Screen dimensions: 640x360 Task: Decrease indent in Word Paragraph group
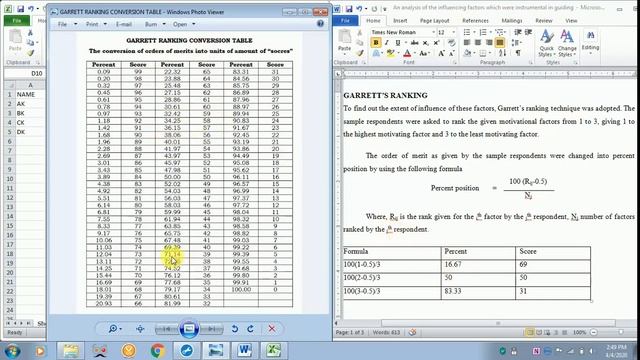518,32
